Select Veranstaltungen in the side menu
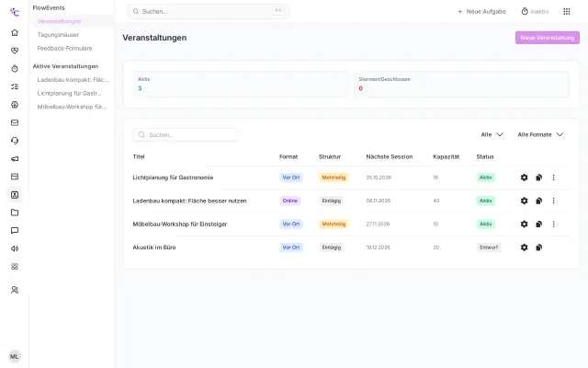Viewport: 588px width, 368px height. [x=59, y=21]
